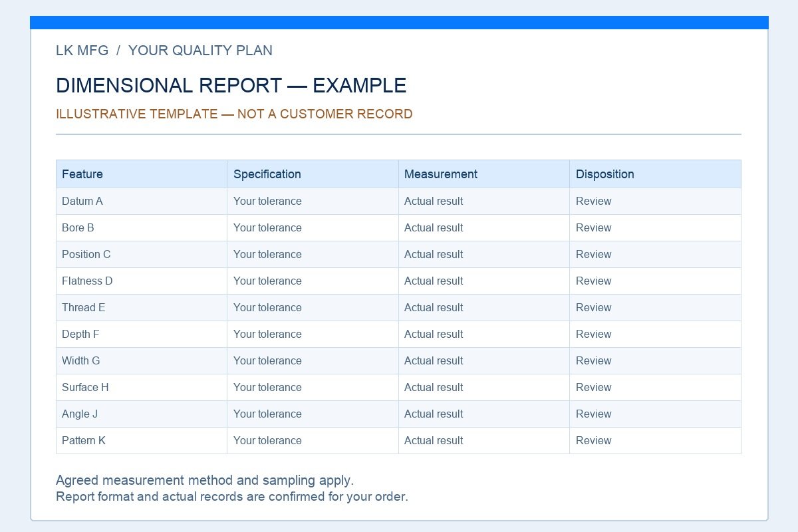Click 'Actual result' in the Datum A row
The width and height of the screenshot is (798, 532).
pos(434,201)
